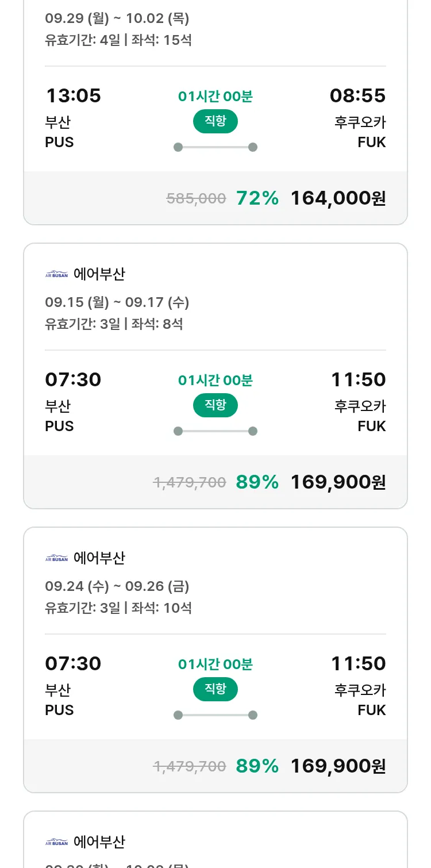The height and width of the screenshot is (868, 431).
Task: Click route line indicator on 13:05 flight
Action: 215,147
